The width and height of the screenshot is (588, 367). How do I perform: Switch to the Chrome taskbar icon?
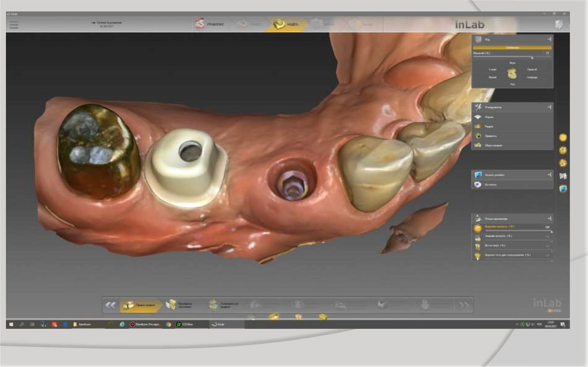169,324
